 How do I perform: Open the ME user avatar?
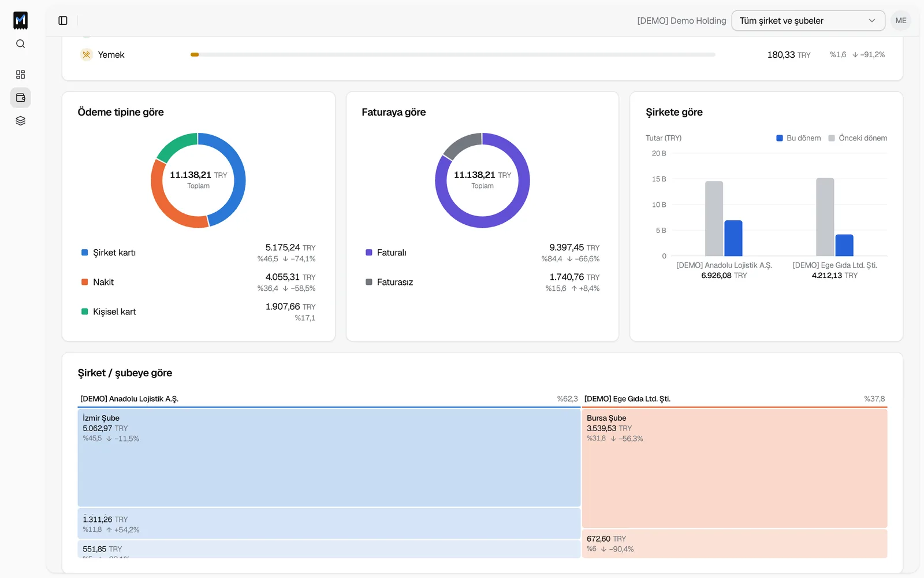tap(900, 21)
